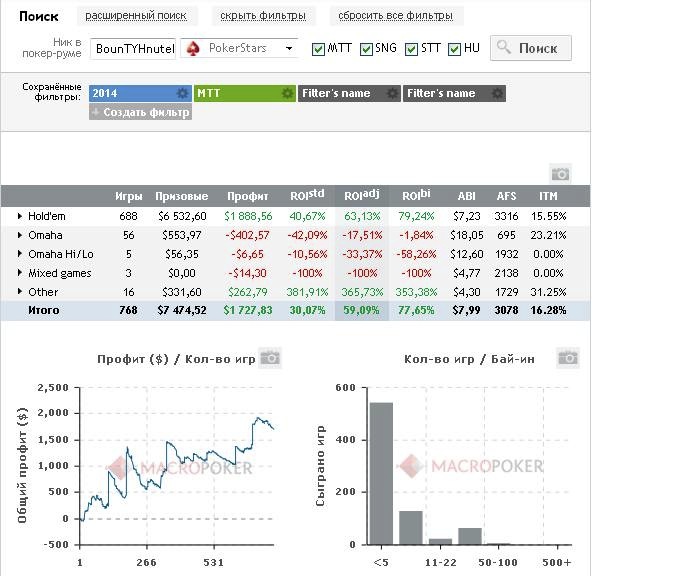Toggle the SNG checkbox

366,49
